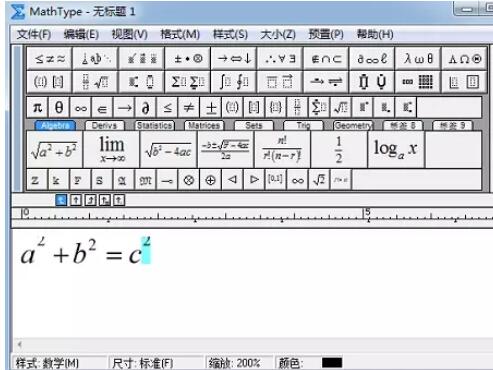This screenshot has height=370, width=493.
Task: Open the 文件(F) menu
Action: click(x=34, y=34)
